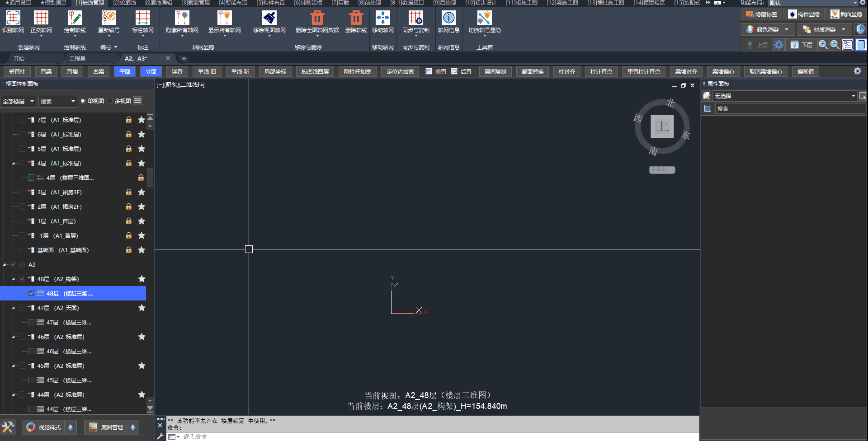Image resolution: width=868 pixels, height=441 pixels.
Task: Select the 正交轴网 grid tool
Action: pyautogui.click(x=41, y=18)
